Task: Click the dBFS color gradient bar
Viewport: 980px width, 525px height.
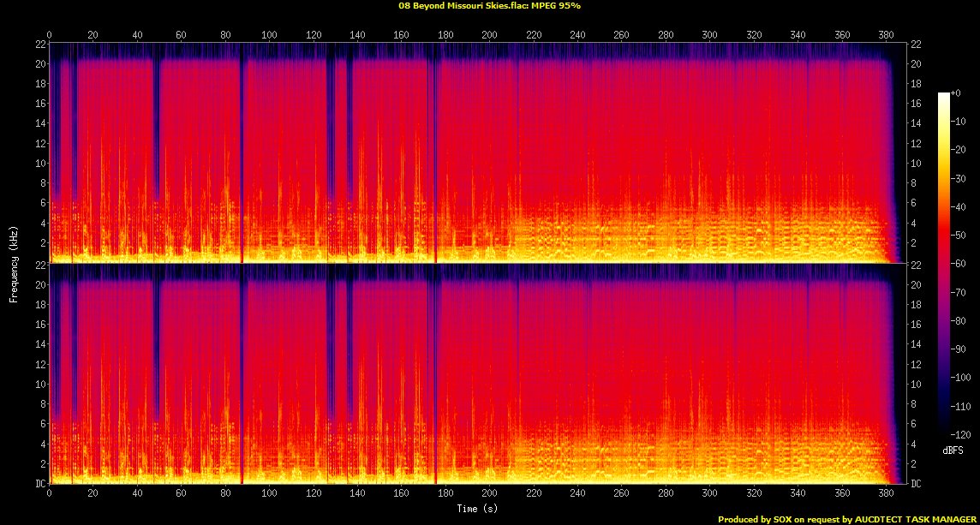Action: click(x=943, y=264)
